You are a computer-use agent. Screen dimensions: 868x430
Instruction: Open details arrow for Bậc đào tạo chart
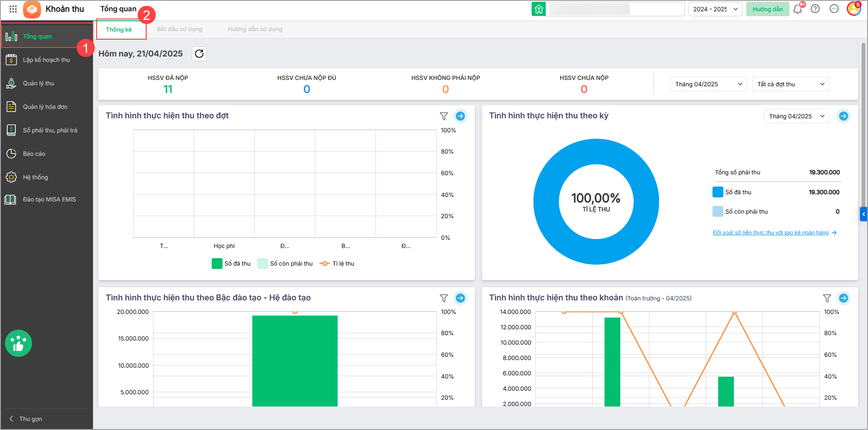tap(460, 298)
